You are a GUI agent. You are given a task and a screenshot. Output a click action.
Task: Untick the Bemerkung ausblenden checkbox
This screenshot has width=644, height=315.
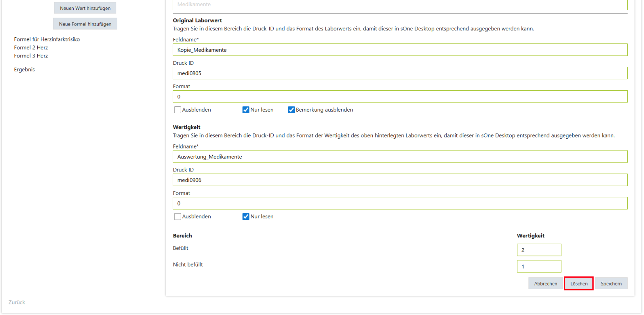[x=291, y=110]
